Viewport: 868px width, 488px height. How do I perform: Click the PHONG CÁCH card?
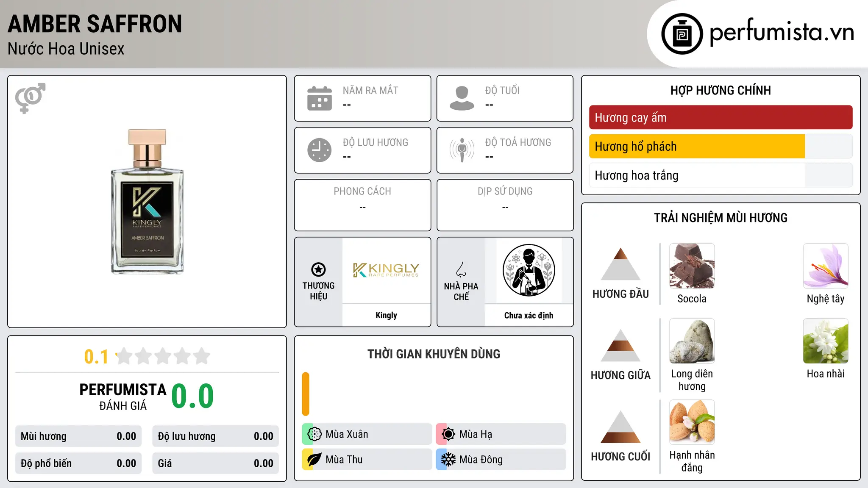click(x=362, y=205)
